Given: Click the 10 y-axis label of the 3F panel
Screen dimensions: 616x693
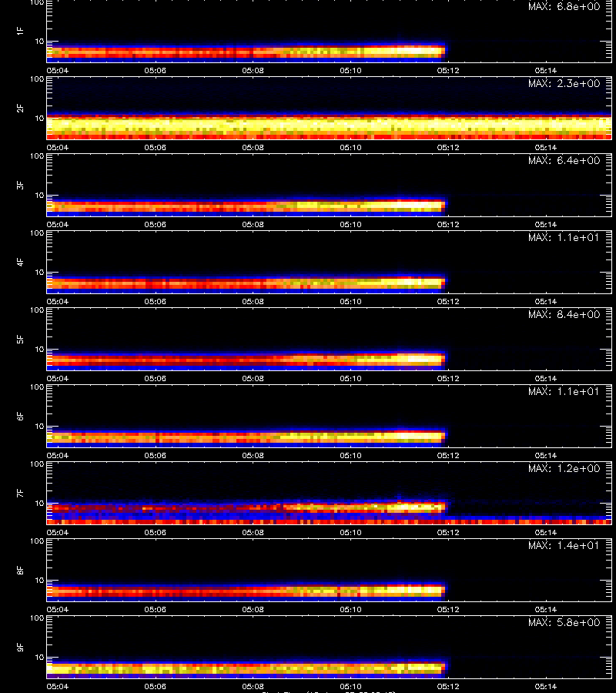Looking at the screenshot, I should (39, 195).
